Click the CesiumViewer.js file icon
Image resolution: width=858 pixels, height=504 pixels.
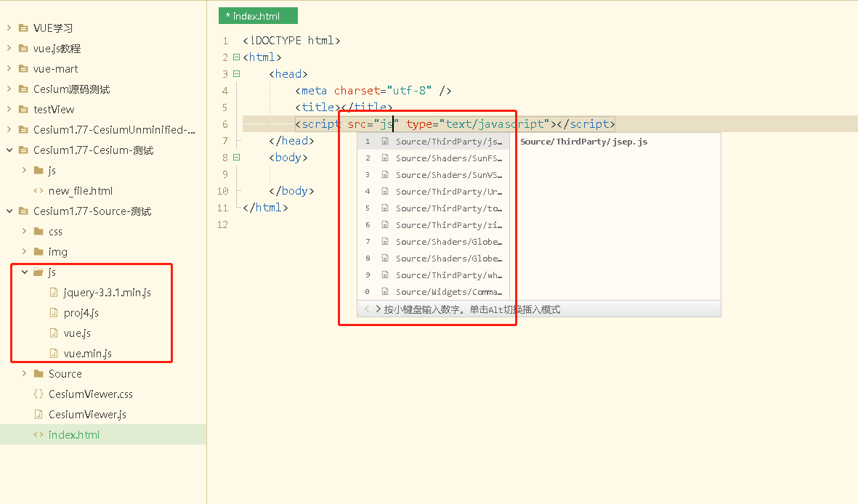click(39, 414)
